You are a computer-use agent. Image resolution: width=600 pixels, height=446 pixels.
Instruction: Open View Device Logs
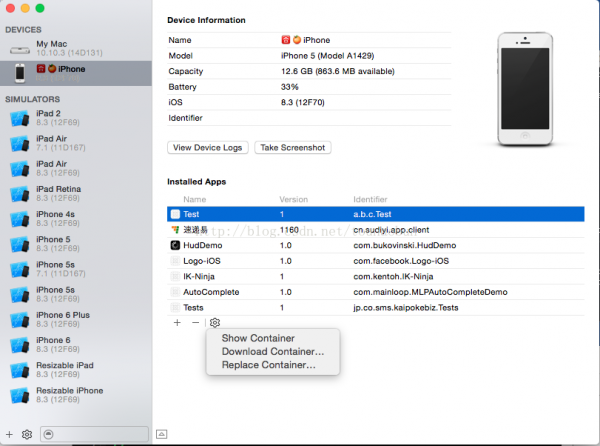pos(208,148)
